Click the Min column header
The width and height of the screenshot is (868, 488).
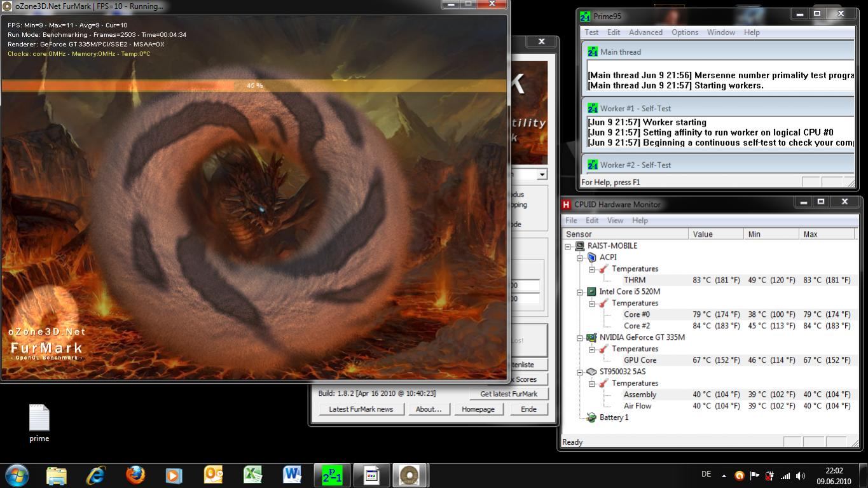pos(771,234)
